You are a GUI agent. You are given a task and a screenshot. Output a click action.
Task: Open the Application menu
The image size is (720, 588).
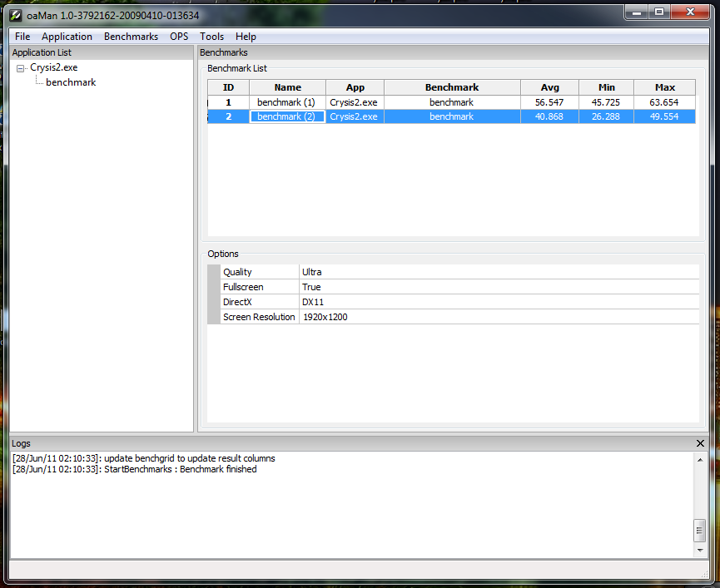tap(67, 37)
